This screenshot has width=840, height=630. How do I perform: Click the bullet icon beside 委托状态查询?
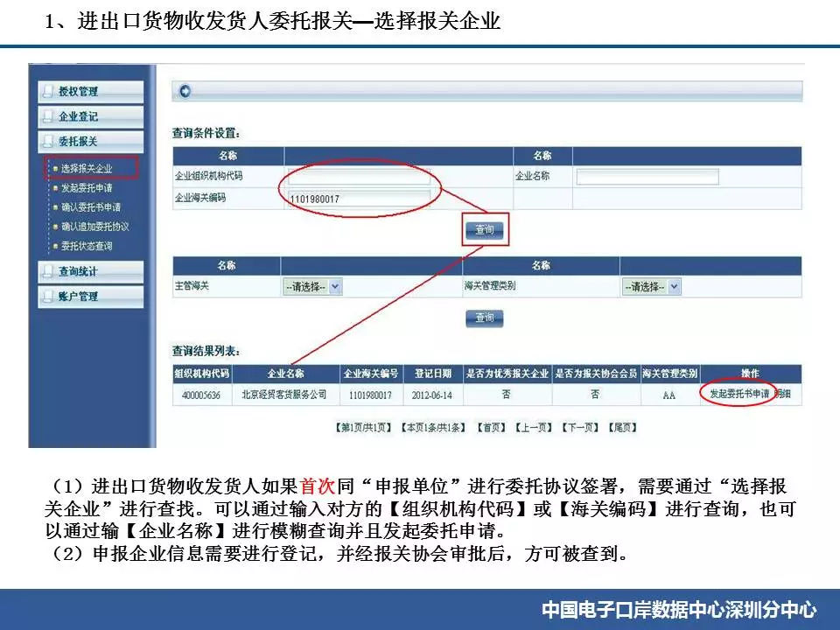coord(53,248)
